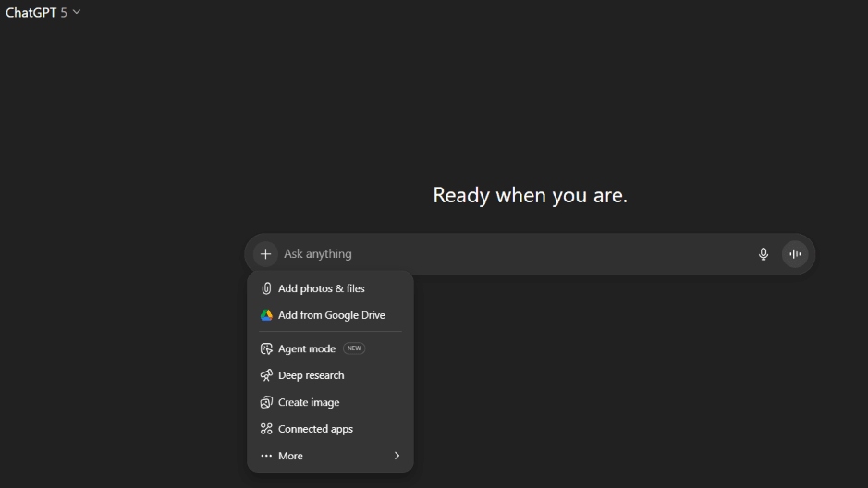
Task: Click the Deep research telescope icon
Action: [x=266, y=375]
